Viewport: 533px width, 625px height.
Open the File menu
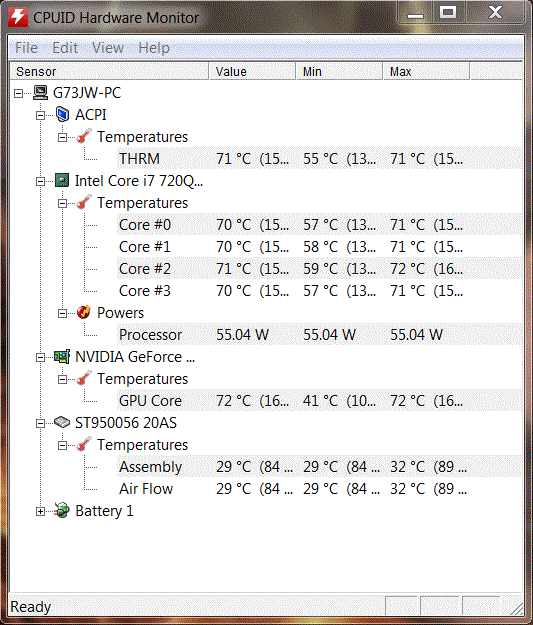click(x=26, y=48)
